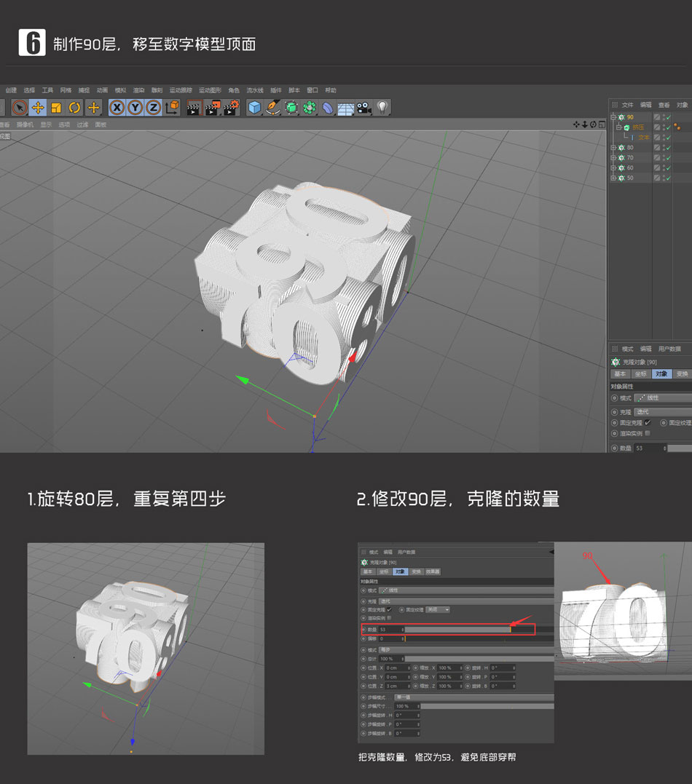Click the green array modeling icon

(310, 108)
